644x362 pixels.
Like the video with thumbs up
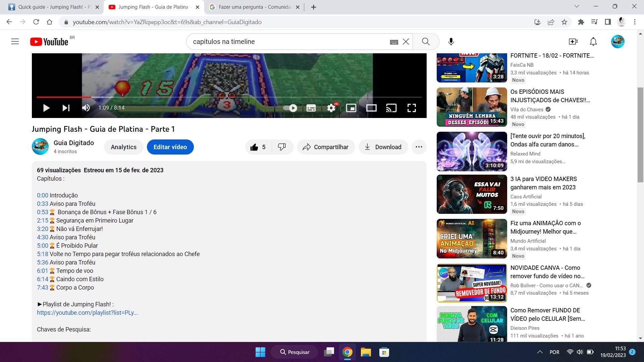tap(258, 147)
